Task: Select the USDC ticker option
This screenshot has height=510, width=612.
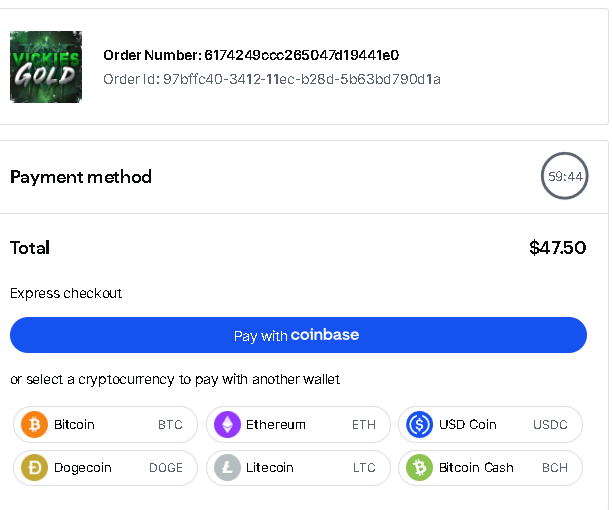Action: click(x=550, y=425)
